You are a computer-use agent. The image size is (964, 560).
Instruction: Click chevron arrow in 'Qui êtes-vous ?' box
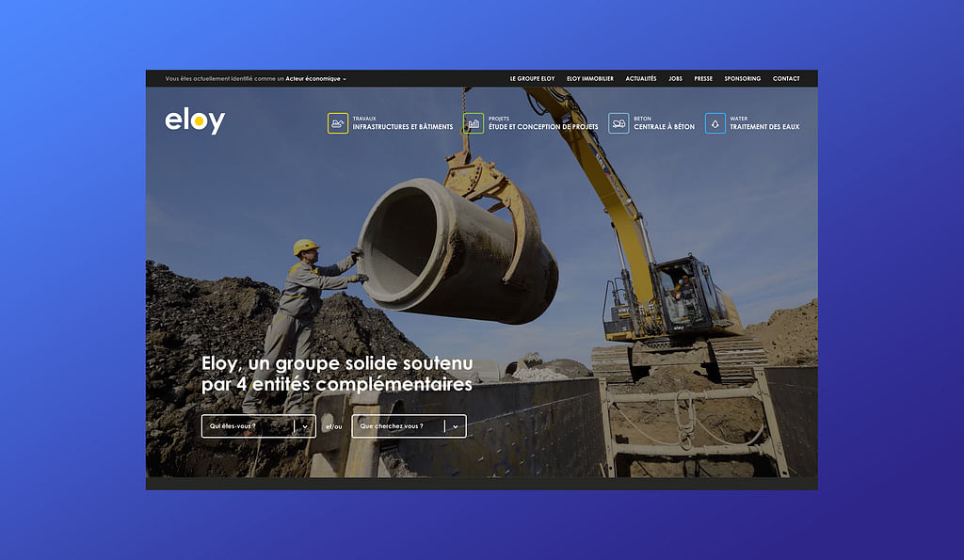coord(305,426)
